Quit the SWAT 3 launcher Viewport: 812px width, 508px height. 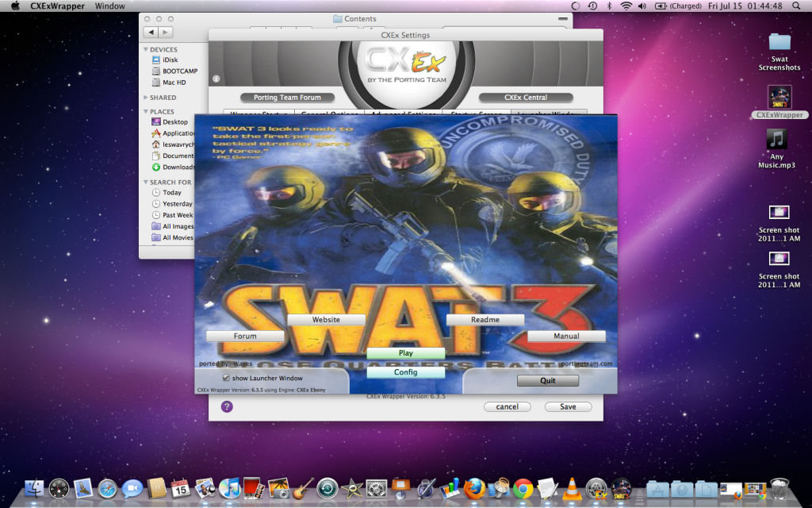pos(548,380)
